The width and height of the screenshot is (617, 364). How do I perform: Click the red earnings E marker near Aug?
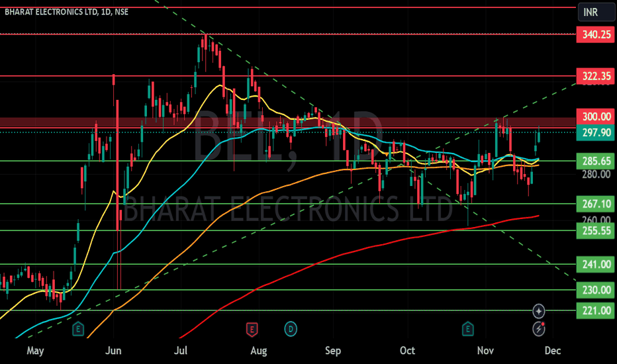[x=252, y=329]
